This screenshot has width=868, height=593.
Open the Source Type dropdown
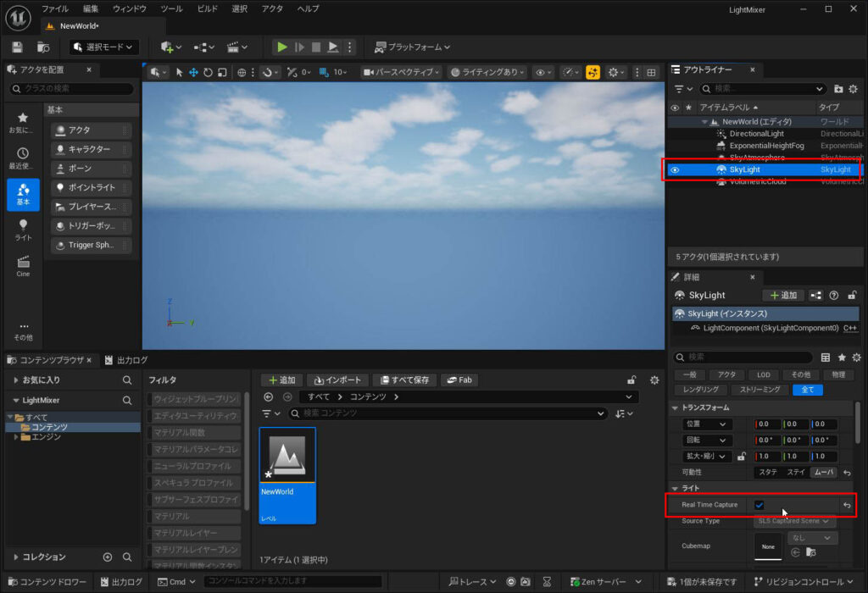coord(794,521)
